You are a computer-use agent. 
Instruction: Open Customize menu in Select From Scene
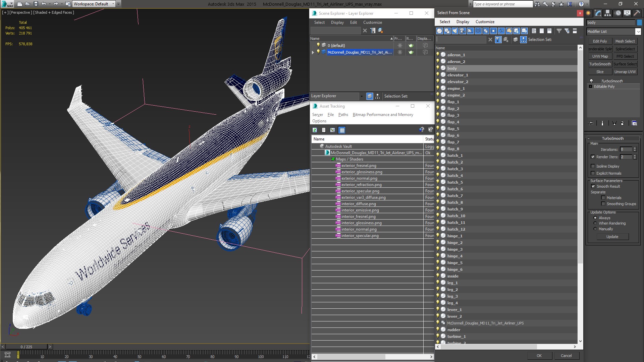485,22
